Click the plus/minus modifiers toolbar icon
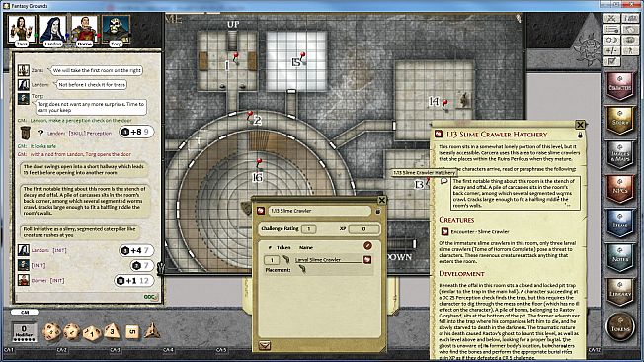 (x=611, y=50)
